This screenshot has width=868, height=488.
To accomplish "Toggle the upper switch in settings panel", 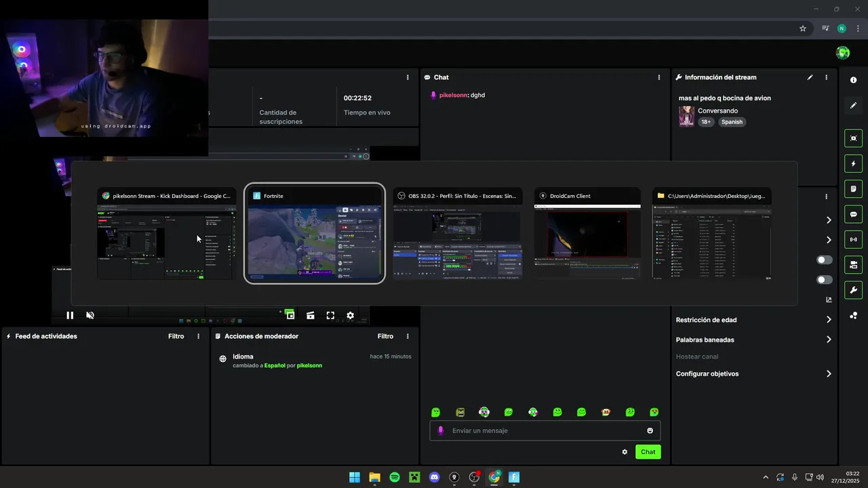I will tap(825, 260).
